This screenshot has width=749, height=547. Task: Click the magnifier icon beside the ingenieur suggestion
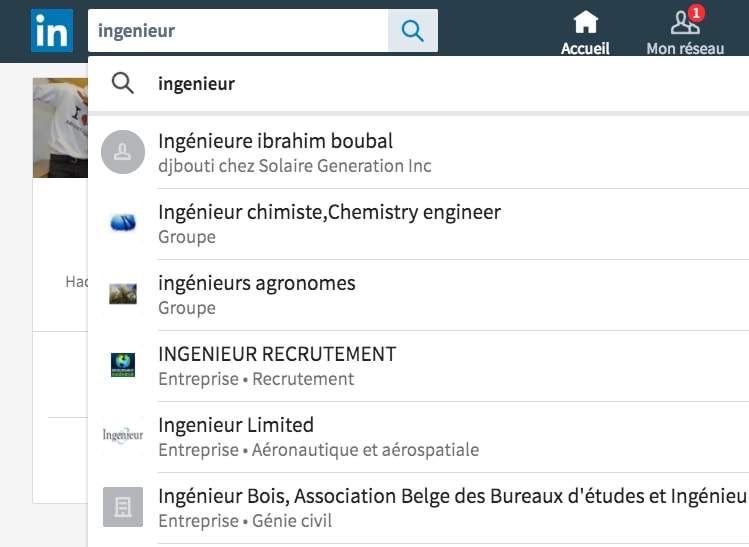(123, 84)
